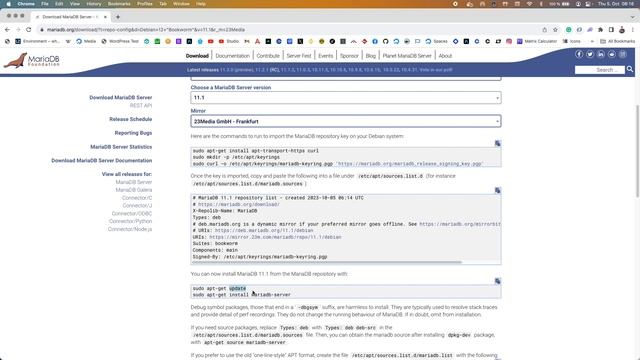Open the REST API sidebar link
The width and height of the screenshot is (640, 360).
coord(141,105)
